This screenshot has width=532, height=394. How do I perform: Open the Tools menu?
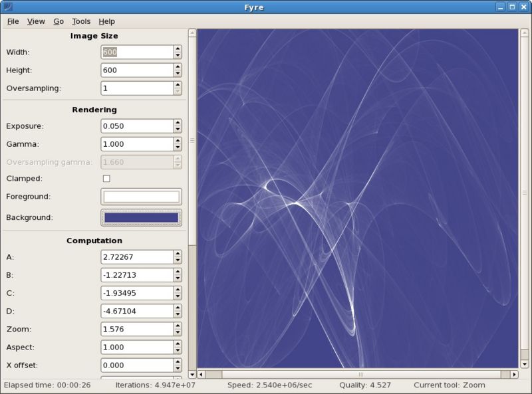coord(81,21)
